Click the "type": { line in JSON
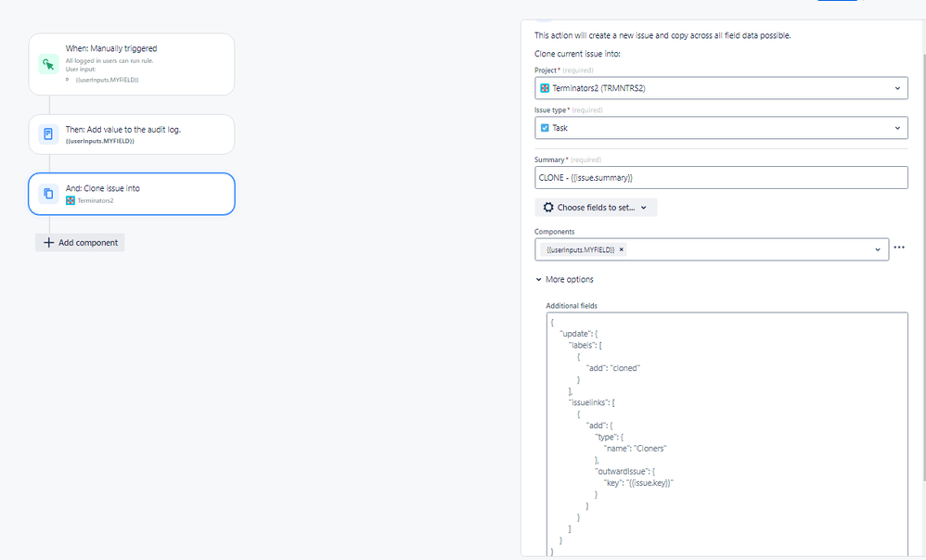Viewport: 926px width, 560px height. (x=609, y=438)
